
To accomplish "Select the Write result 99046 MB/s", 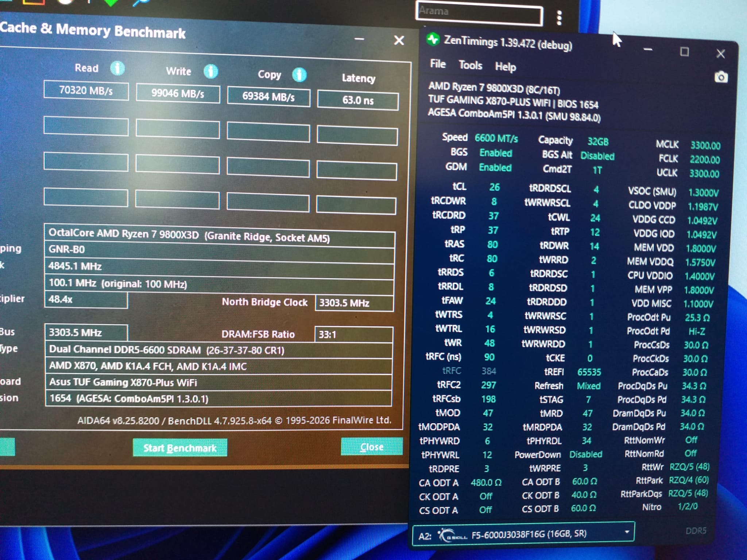I will click(x=178, y=94).
